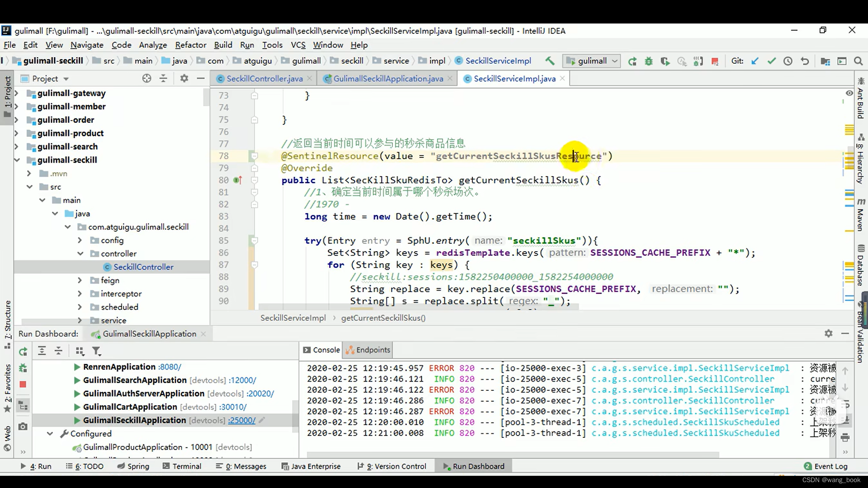The image size is (868, 488).
Task: Open the :25000/ link for GulimallSeckillApplication
Action: click(x=241, y=420)
